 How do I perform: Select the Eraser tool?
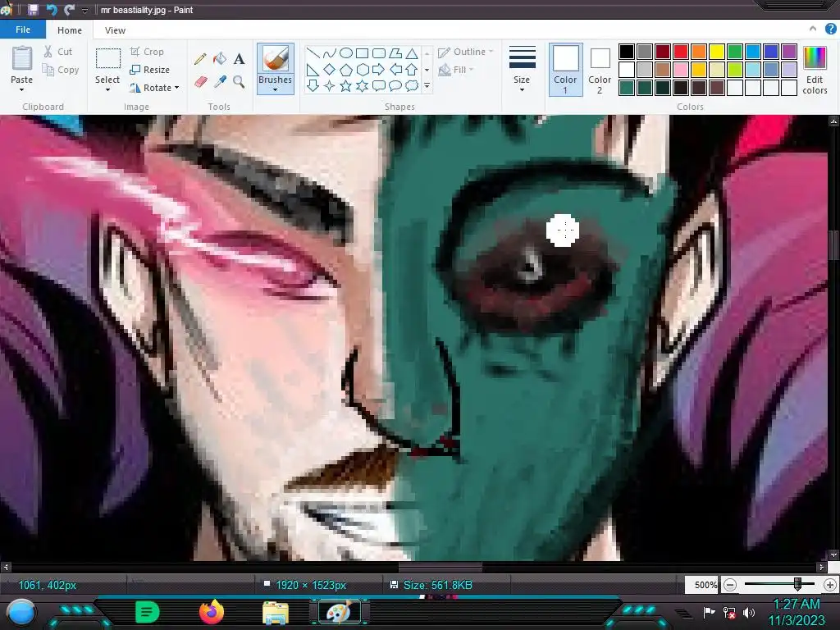(x=200, y=82)
